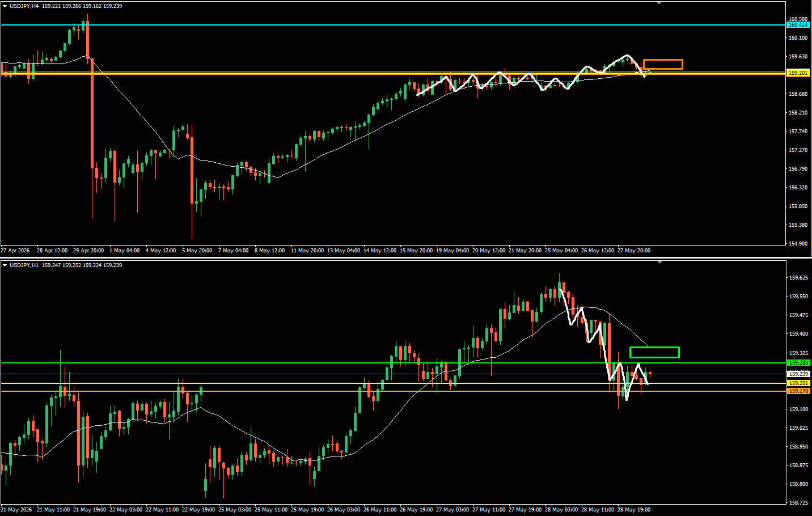Click the 159.475 price scale value
Image resolution: width=812 pixels, height=516 pixels.
(798, 315)
